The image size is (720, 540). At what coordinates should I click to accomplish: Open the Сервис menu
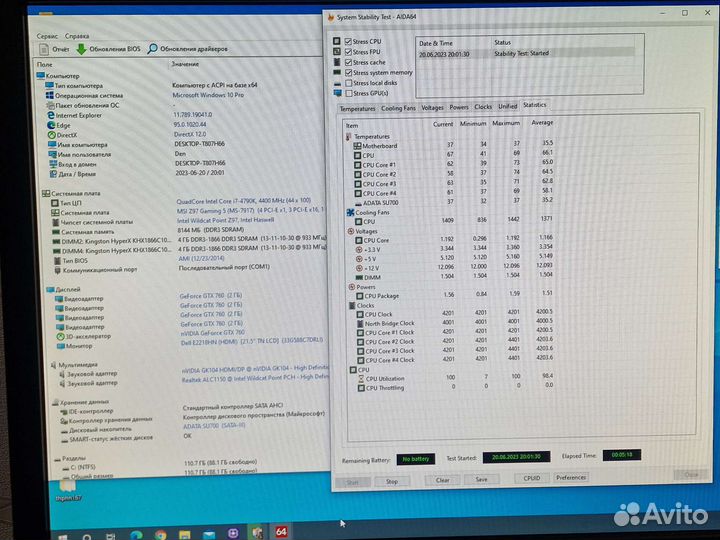point(47,36)
